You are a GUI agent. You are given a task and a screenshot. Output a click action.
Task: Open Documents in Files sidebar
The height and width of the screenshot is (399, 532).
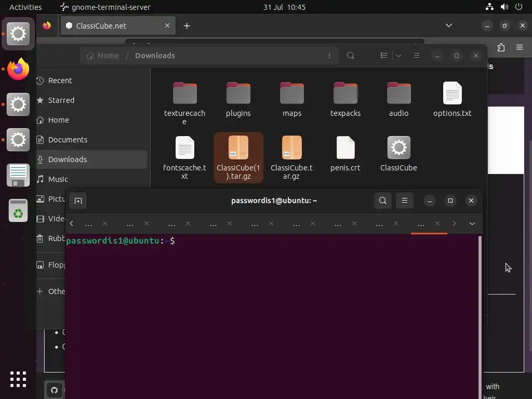click(91, 139)
